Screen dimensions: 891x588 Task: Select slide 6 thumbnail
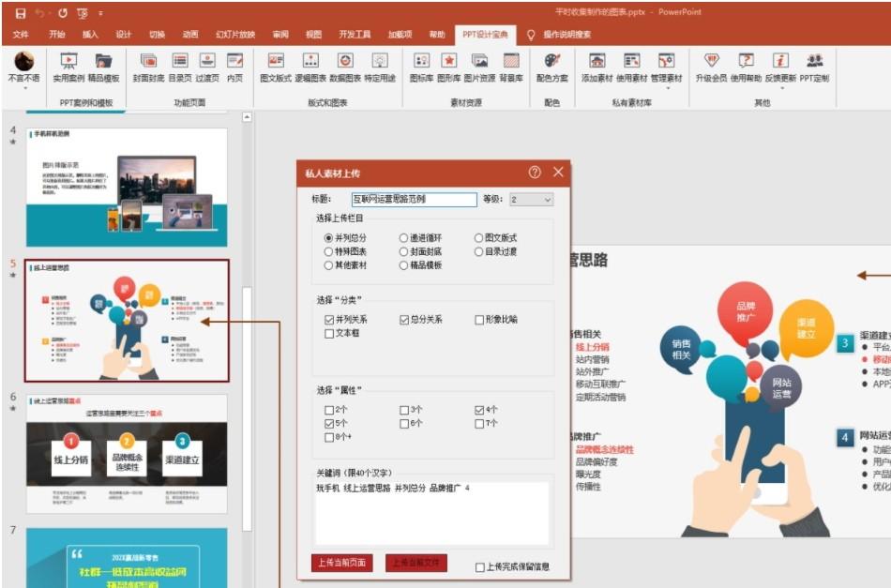[127, 454]
